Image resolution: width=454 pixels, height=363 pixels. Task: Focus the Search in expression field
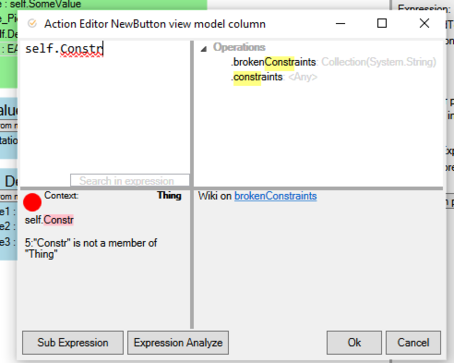(130, 181)
